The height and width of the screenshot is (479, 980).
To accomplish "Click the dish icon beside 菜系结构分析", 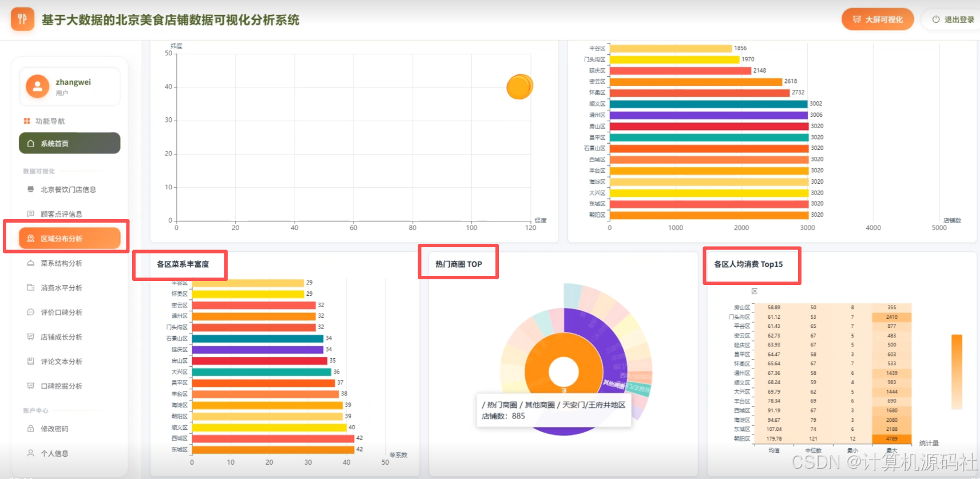I will pos(31,263).
